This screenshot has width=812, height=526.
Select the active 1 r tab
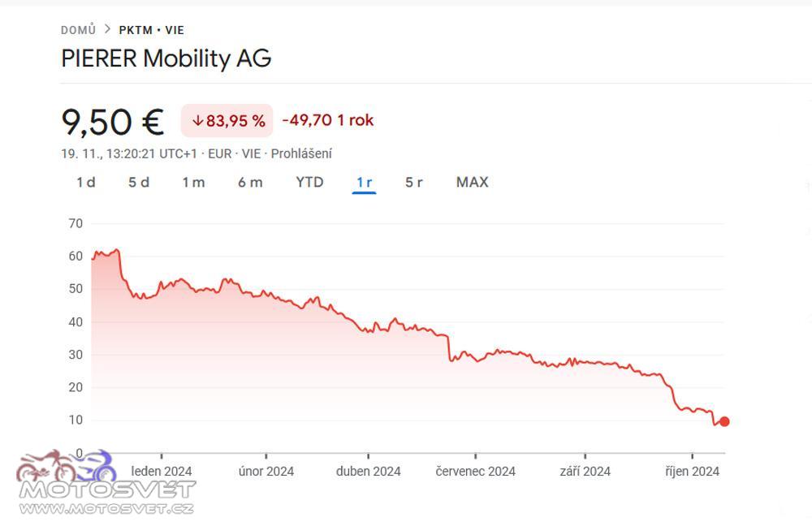pyautogui.click(x=364, y=183)
